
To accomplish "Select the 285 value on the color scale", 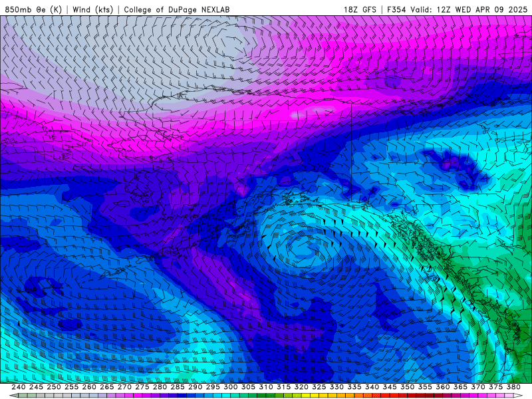I will point(177,387).
